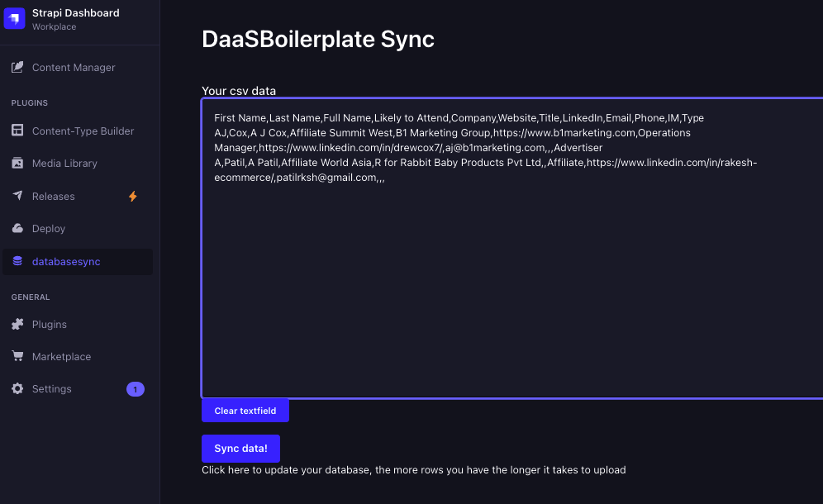This screenshot has height=504, width=823.
Task: Click the csv line starting A,Patil
Action: [486, 170]
